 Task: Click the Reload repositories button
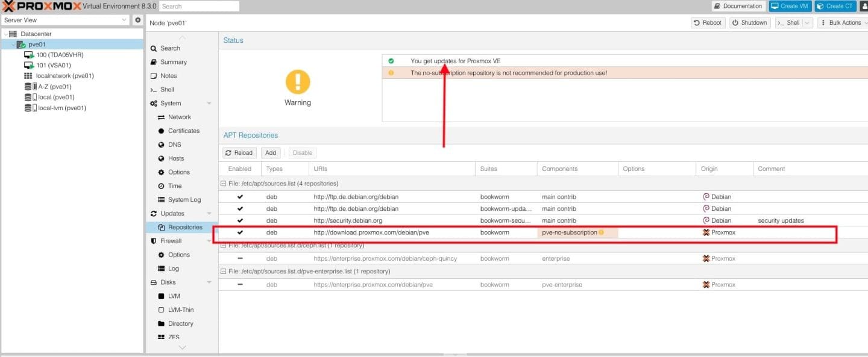point(239,153)
